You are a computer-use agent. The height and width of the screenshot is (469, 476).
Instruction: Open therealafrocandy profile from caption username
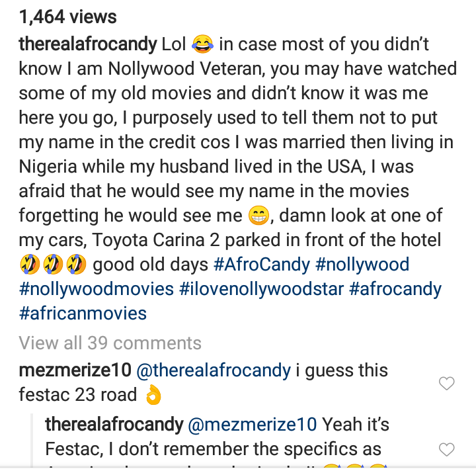(x=88, y=44)
